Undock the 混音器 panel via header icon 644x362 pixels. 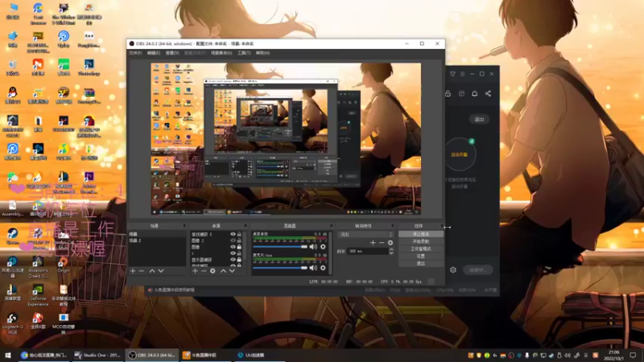tap(331, 226)
